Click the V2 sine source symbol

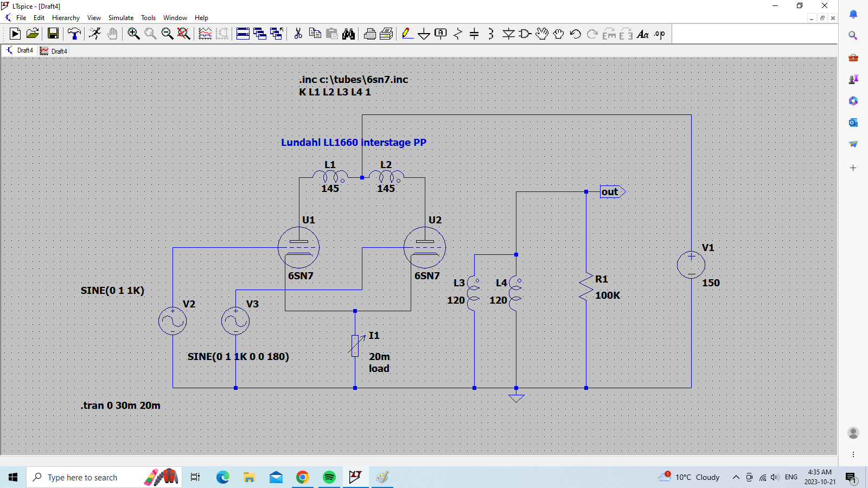point(173,321)
